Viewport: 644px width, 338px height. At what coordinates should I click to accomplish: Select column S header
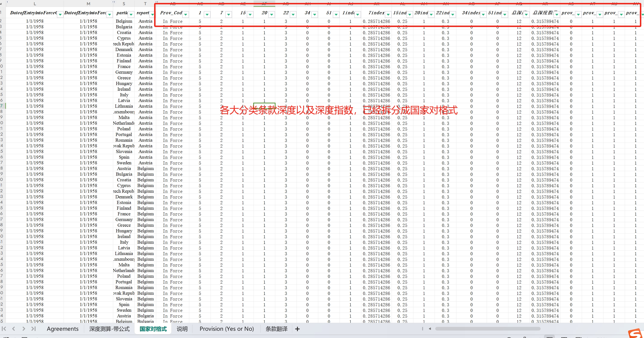coord(124,4)
